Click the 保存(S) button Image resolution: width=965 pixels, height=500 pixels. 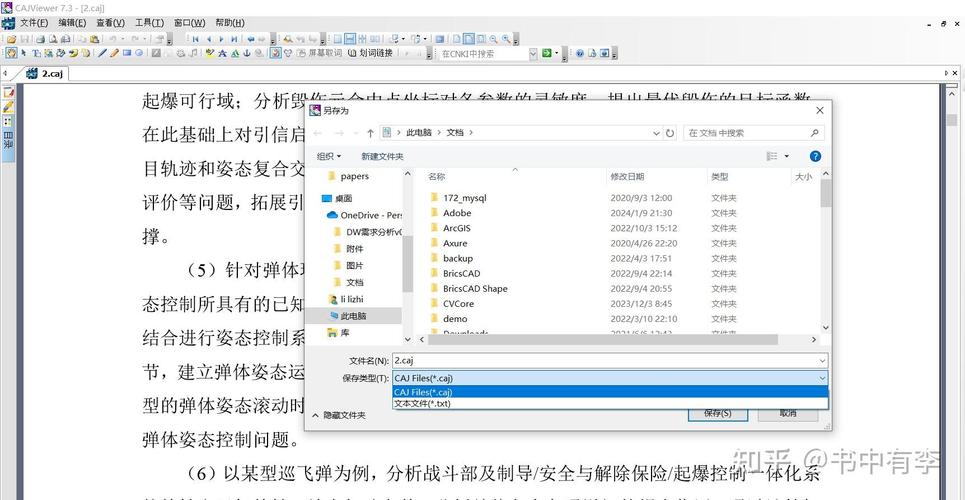(x=718, y=413)
